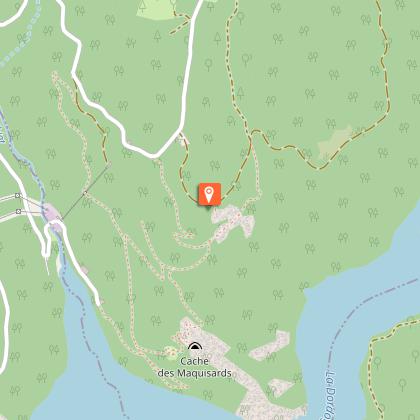
Task: Click the conifer tree symbol near the top road
Action: (x=218, y=38)
